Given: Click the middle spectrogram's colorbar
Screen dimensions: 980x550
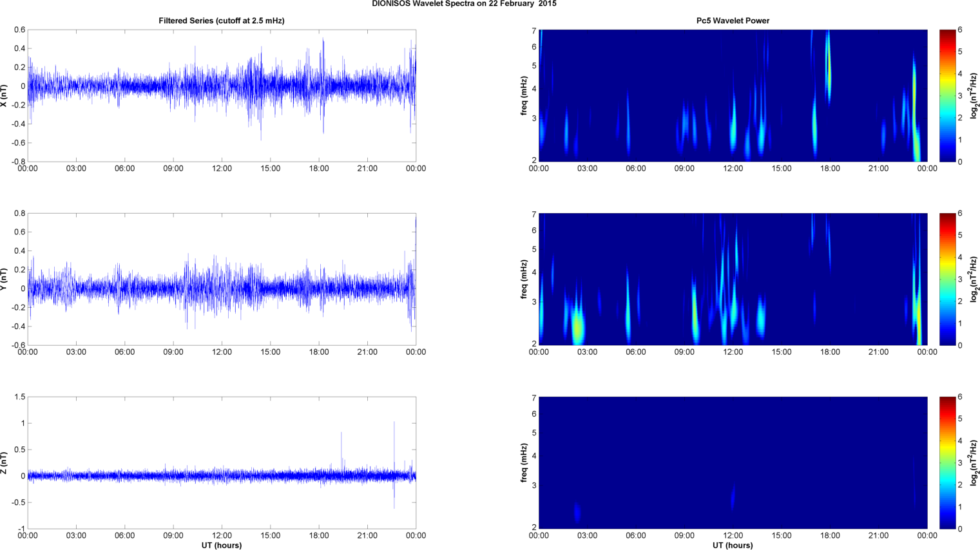Looking at the screenshot, I should [947, 279].
